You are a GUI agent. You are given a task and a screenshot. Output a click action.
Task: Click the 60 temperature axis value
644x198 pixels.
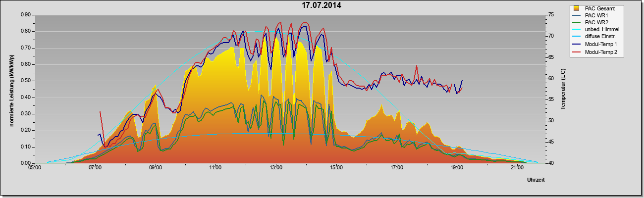click(551, 79)
